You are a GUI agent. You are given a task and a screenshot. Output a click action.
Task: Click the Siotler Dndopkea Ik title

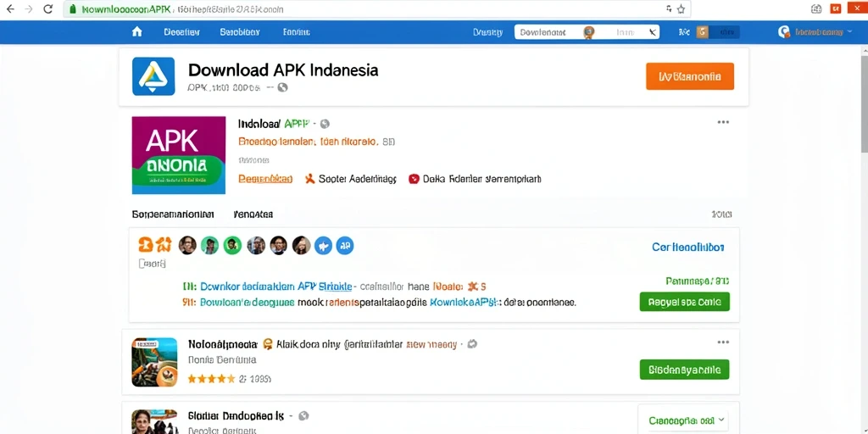coord(236,415)
